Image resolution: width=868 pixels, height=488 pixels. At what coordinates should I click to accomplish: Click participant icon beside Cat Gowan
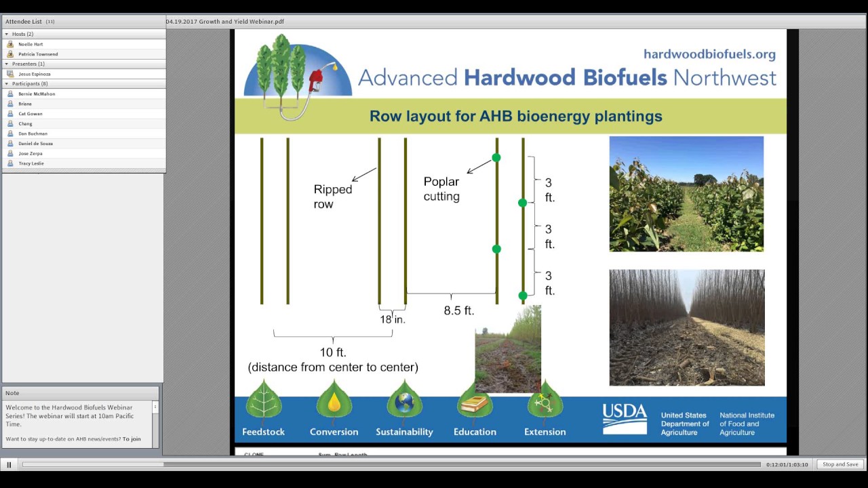(10, 114)
